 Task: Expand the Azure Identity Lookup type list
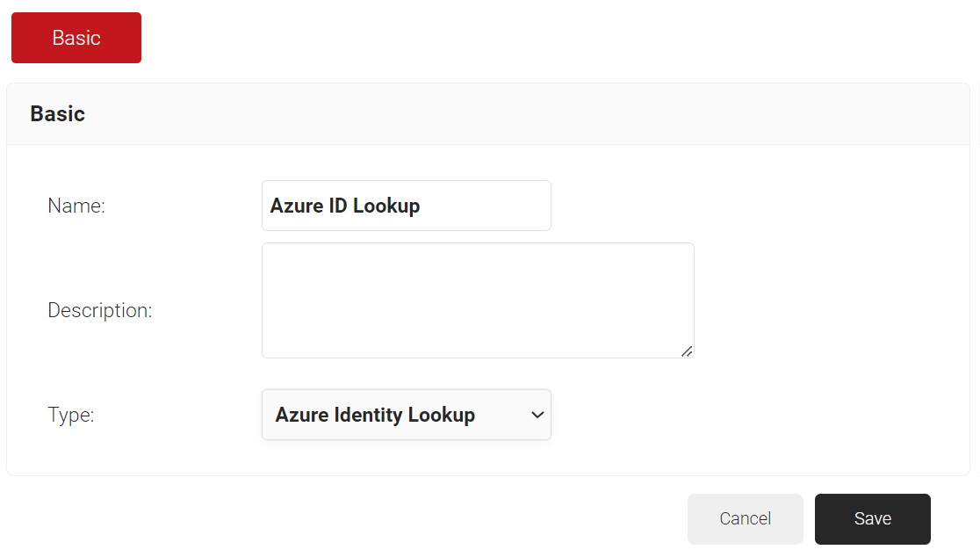406,415
